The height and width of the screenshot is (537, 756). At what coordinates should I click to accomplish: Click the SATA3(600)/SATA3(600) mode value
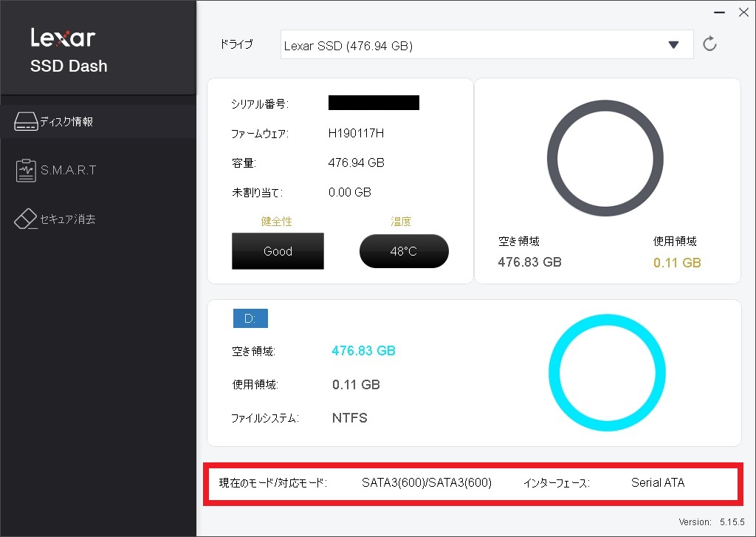click(x=427, y=482)
